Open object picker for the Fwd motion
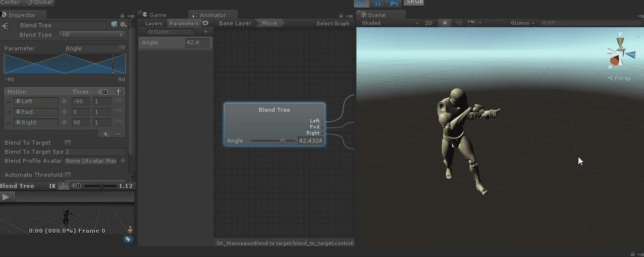The image size is (644, 257). pyautogui.click(x=64, y=112)
